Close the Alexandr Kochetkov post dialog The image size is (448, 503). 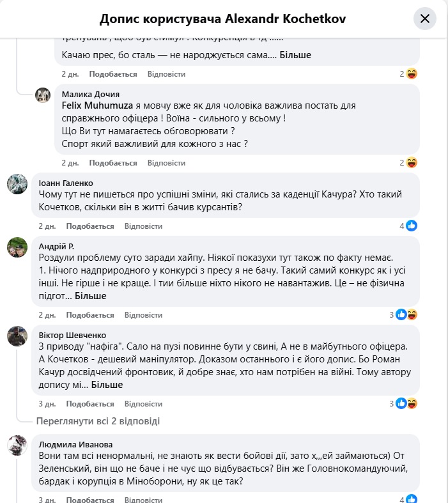[x=425, y=19]
